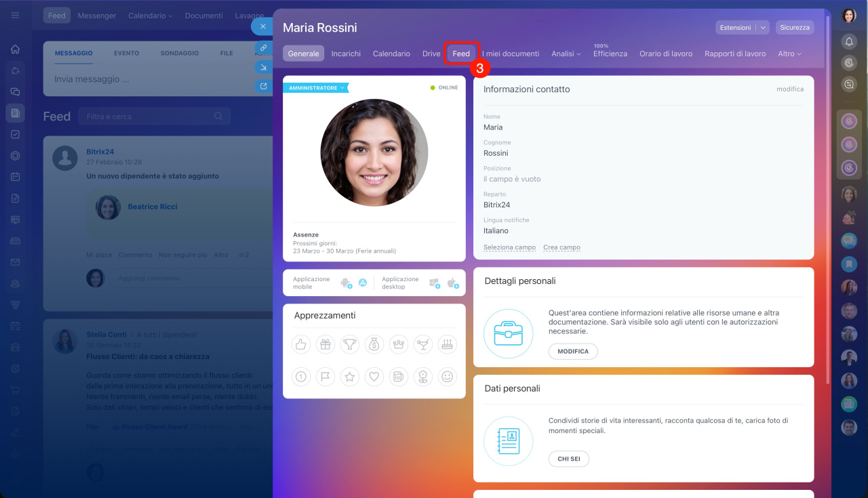Click the notifications bell icon
Screen dimensions: 868x498
[x=849, y=41]
